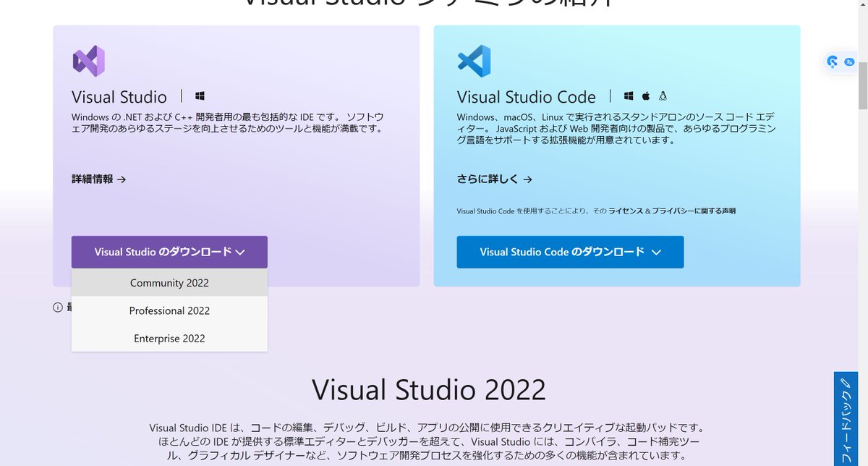Viewport: 868px width, 466px height.
Task: Open the プライバシーに関する声明 link
Action: pyautogui.click(x=694, y=211)
